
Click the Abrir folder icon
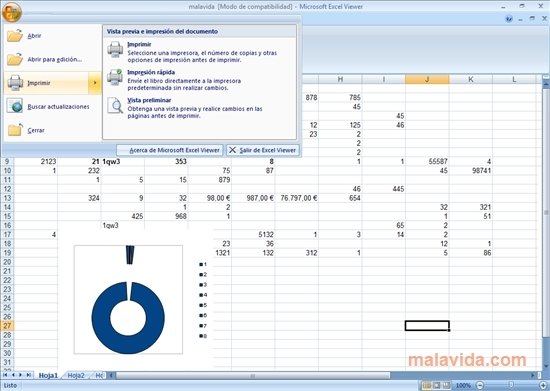click(15, 35)
